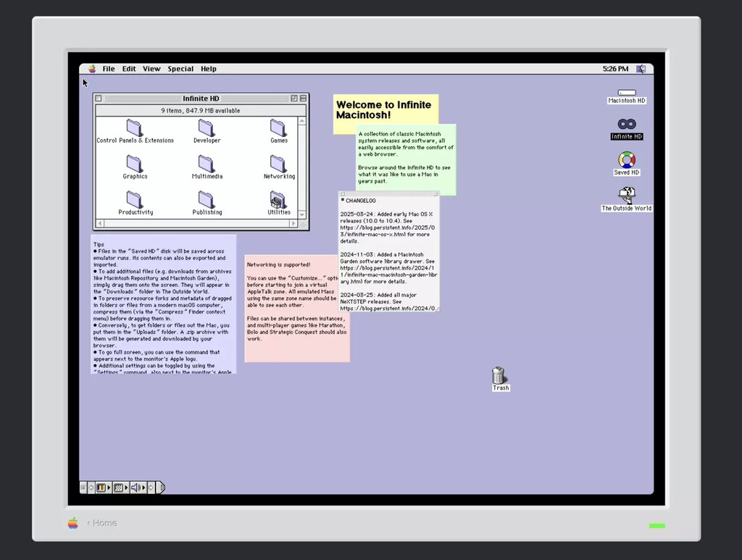The width and height of the screenshot is (742, 560).
Task: Click the application switcher icon in menu bar
Action: 641,69
